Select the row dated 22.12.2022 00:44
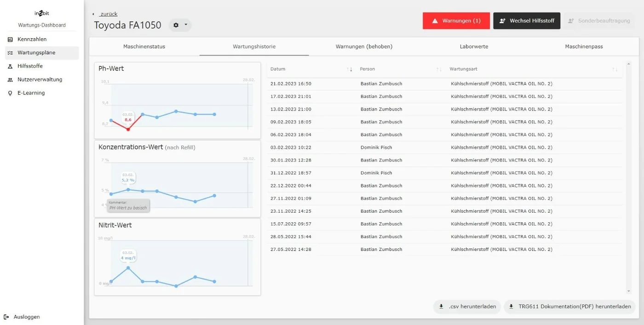Screen dimensions: 644x325 coord(444,186)
